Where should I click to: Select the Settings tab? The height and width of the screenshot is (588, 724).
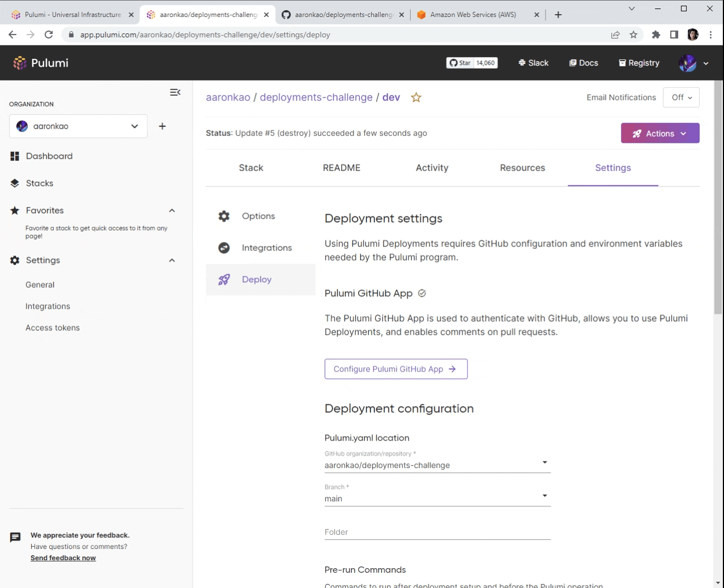point(613,168)
